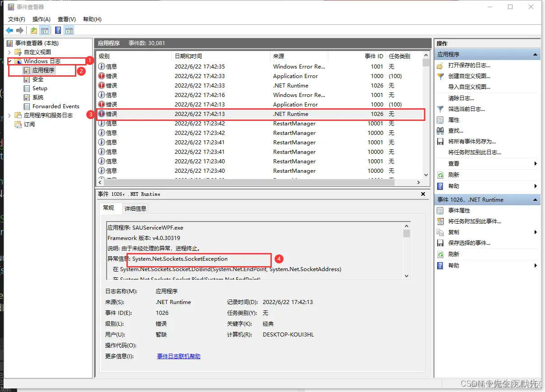The height and width of the screenshot is (392, 545).
Task: Click 将任务附加到此日志 action
Action: (475, 152)
